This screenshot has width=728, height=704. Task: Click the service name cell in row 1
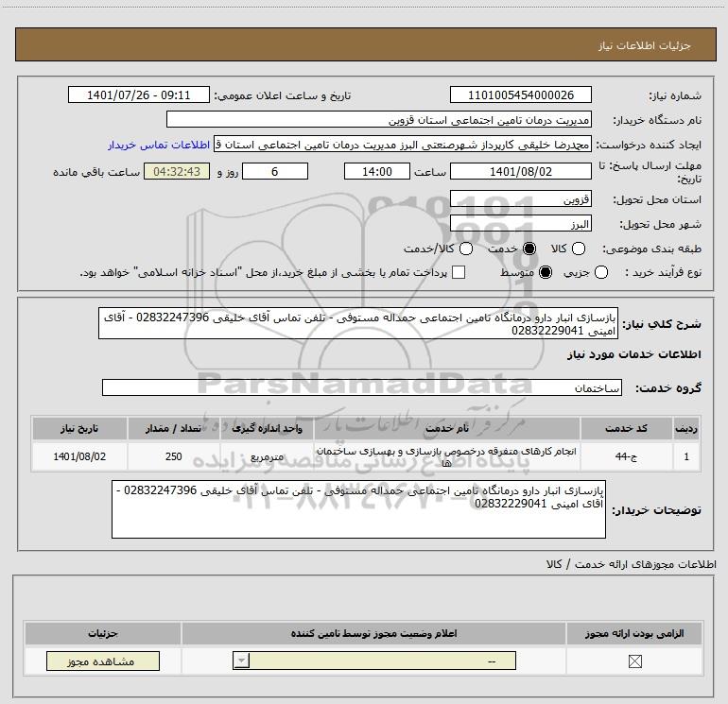tap(447, 456)
